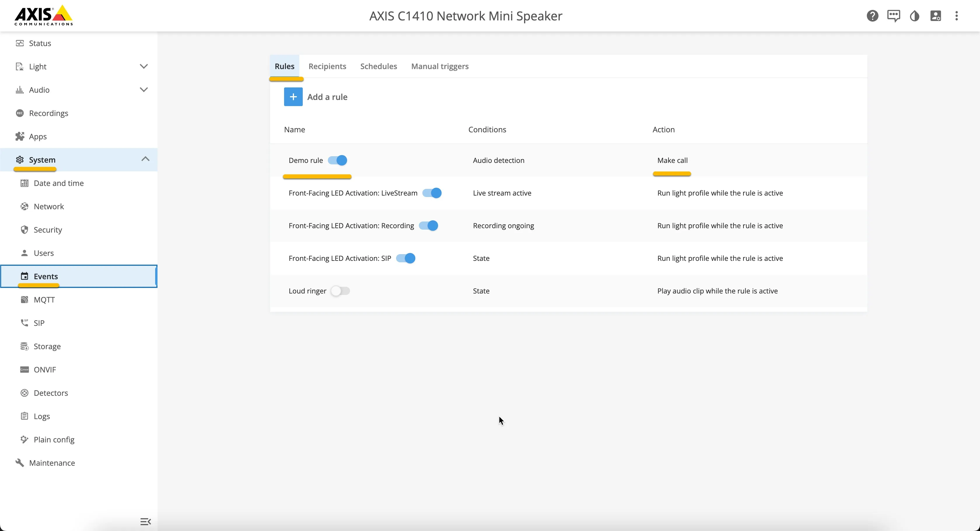Click the Audio bars icon
Image resolution: width=980 pixels, height=531 pixels.
tap(20, 90)
